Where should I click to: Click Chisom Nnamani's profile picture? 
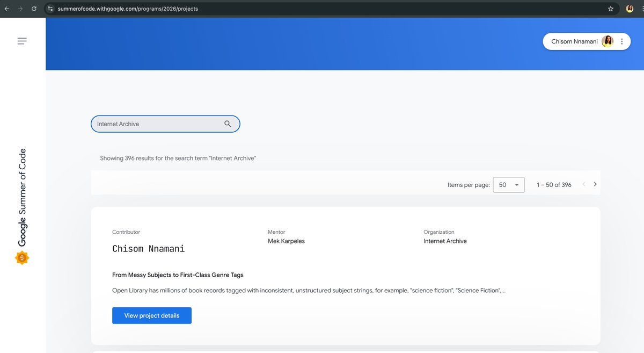608,41
